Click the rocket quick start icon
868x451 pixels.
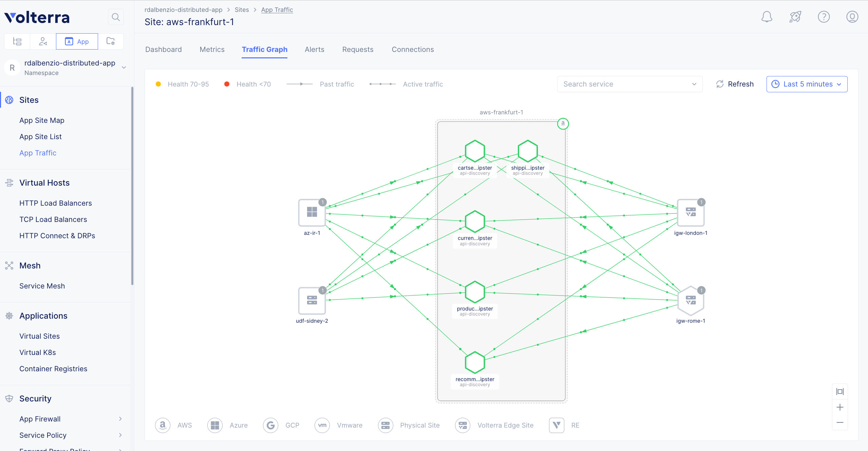coord(795,17)
